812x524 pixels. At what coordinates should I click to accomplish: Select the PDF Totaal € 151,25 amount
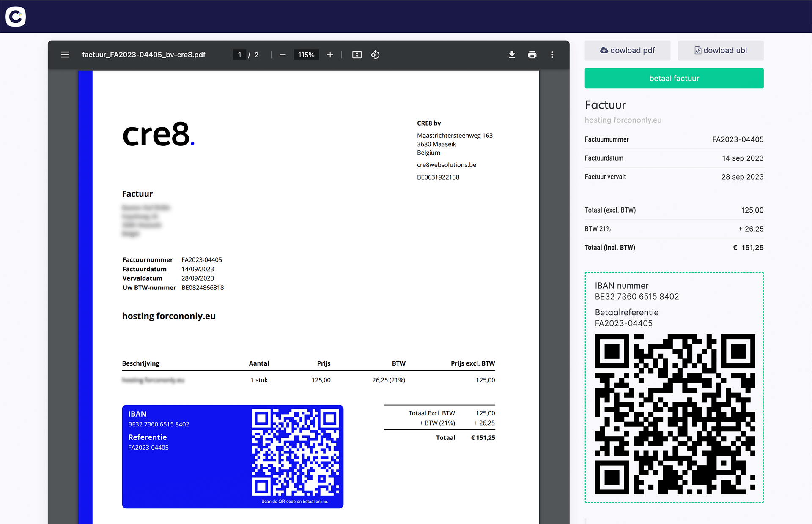483,438
